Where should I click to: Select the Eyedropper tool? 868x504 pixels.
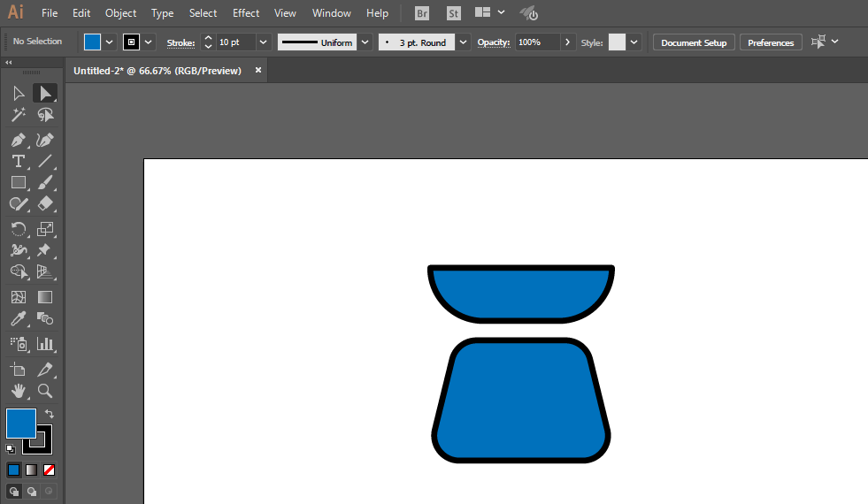(19, 318)
